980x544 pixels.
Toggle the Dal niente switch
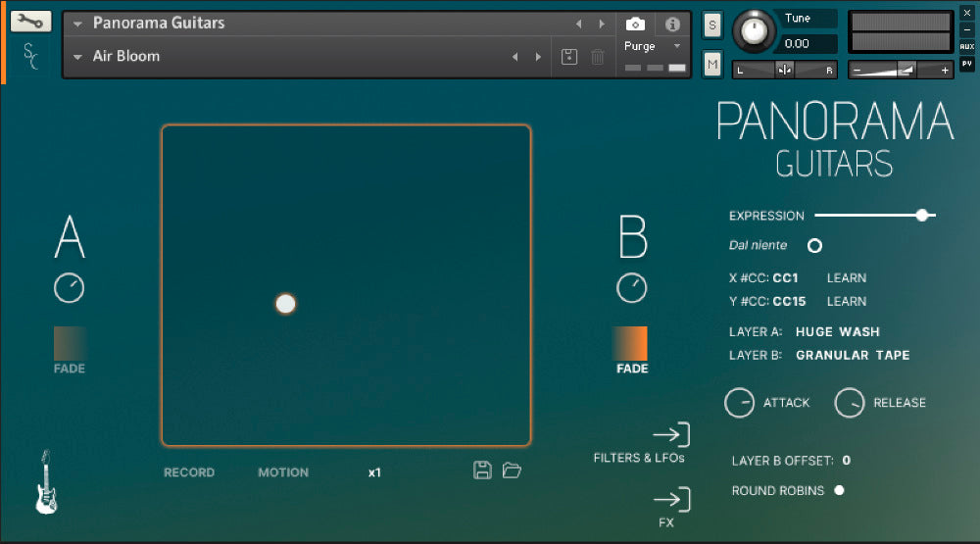click(813, 245)
